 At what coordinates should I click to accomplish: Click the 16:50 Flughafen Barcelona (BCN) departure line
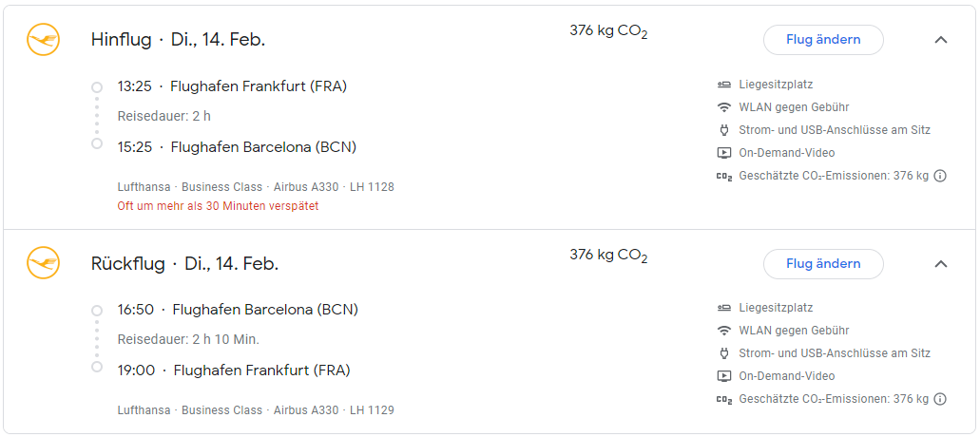point(238,310)
